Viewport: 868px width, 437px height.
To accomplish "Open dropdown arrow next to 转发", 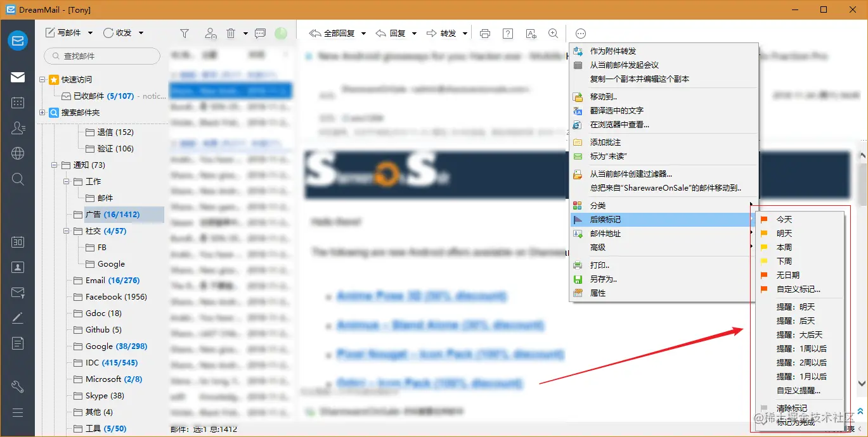I will pyautogui.click(x=465, y=34).
